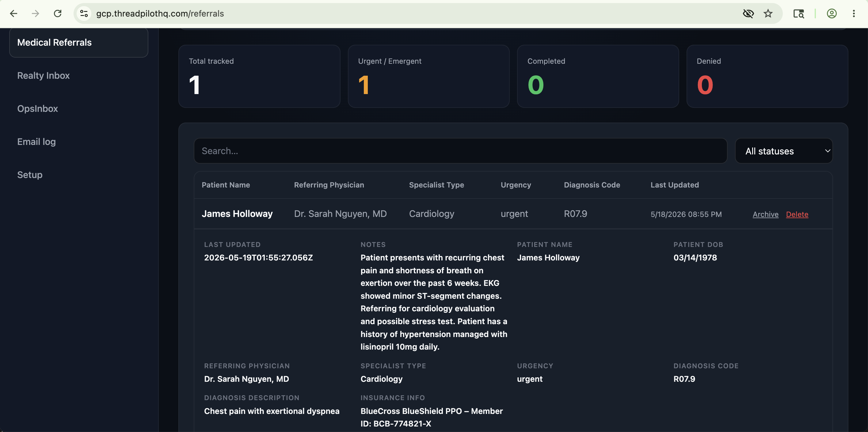Select the Denied stat card
Viewport: 868px width, 432px height.
767,76
